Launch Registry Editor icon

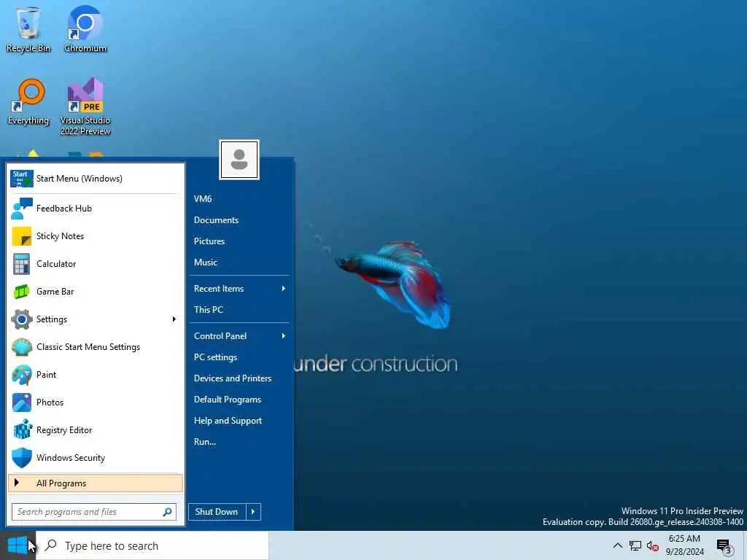pos(23,430)
